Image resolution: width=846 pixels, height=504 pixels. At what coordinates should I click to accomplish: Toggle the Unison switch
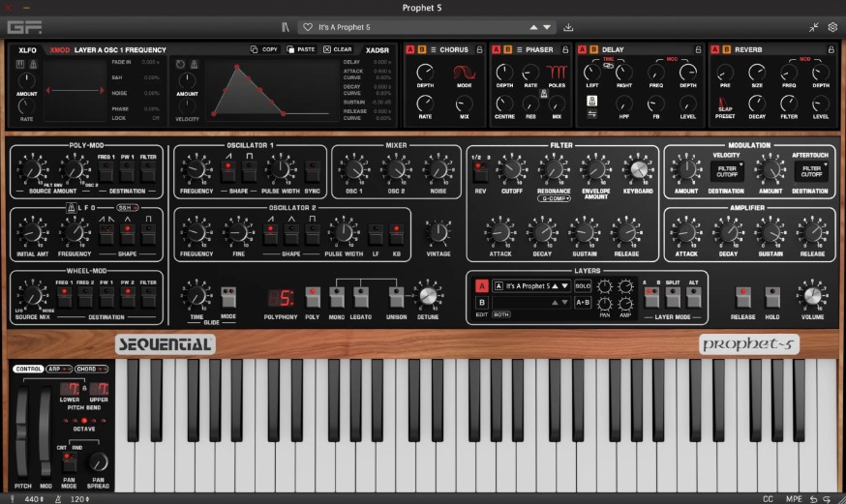[396, 296]
